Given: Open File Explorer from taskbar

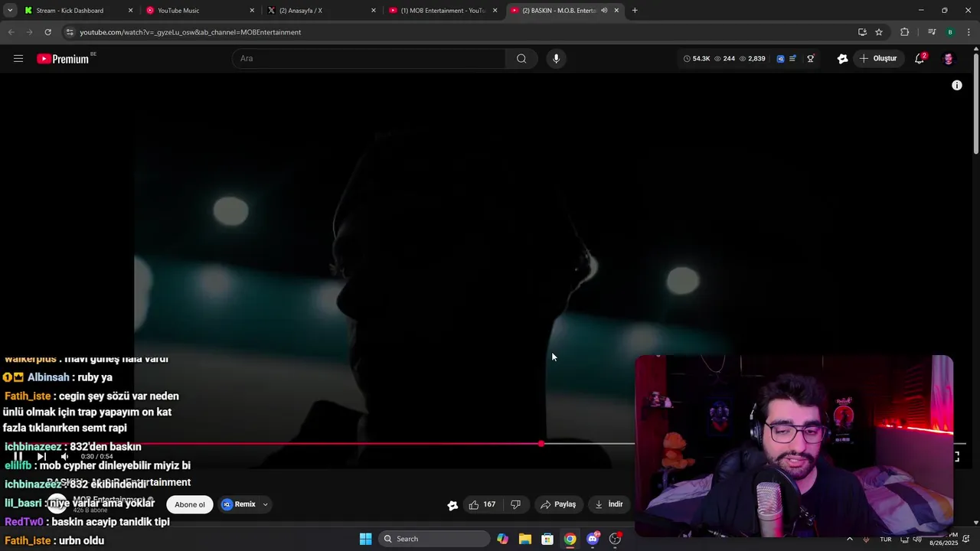Looking at the screenshot, I should pos(524,539).
